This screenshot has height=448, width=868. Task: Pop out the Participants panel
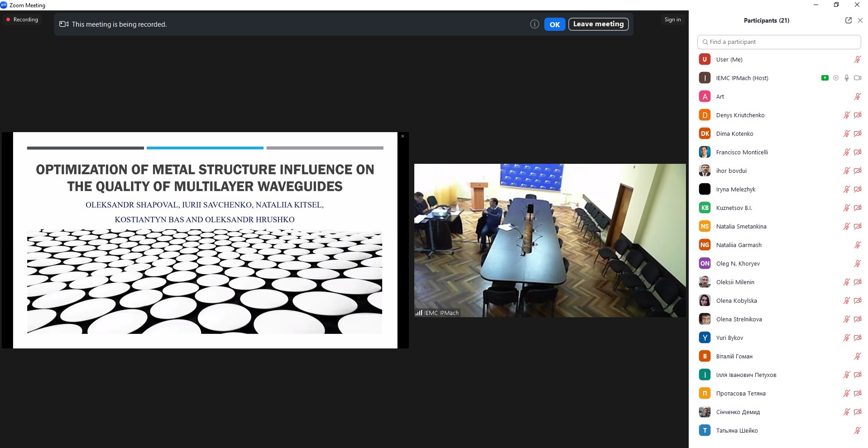(848, 20)
